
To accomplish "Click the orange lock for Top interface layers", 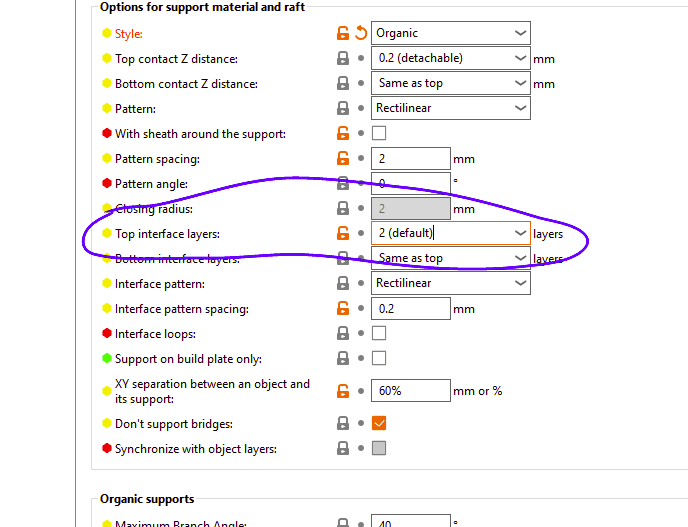I will (x=343, y=233).
